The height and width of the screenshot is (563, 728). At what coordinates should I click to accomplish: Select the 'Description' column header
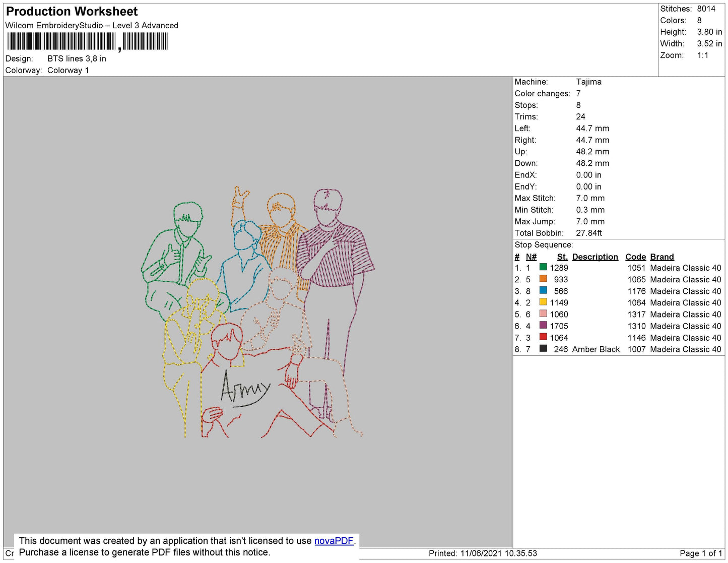[x=595, y=257]
